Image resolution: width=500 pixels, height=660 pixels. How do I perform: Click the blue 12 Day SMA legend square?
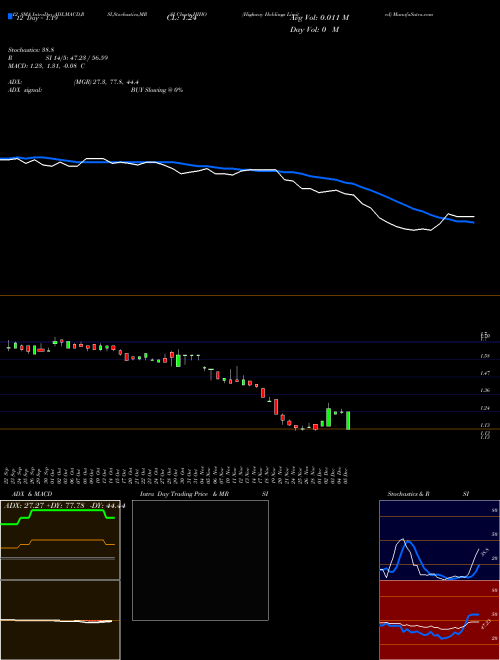10,17
